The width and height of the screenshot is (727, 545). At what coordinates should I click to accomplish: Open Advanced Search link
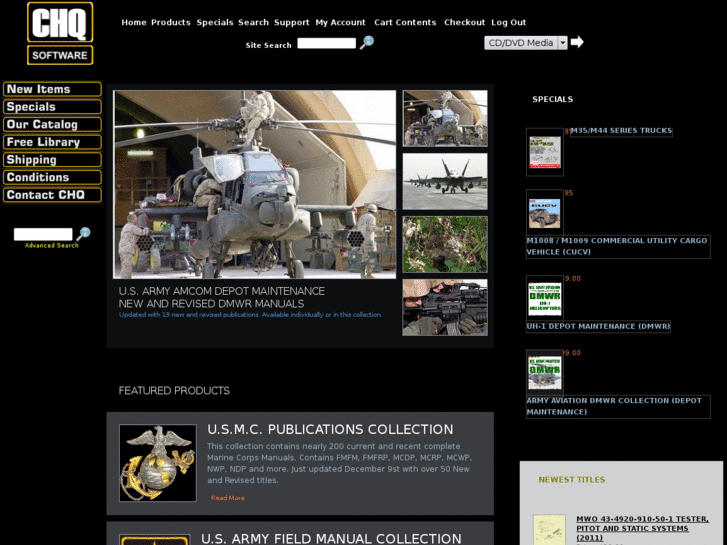click(51, 245)
